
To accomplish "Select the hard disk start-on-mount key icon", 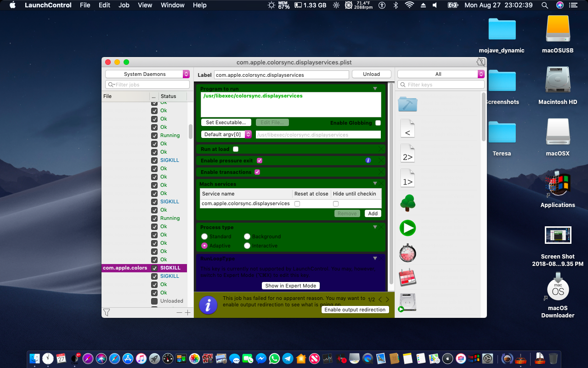I will 407,302.
